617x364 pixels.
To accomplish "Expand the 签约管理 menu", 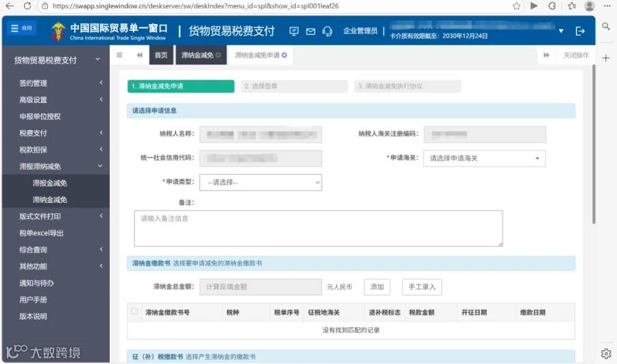I will point(56,83).
